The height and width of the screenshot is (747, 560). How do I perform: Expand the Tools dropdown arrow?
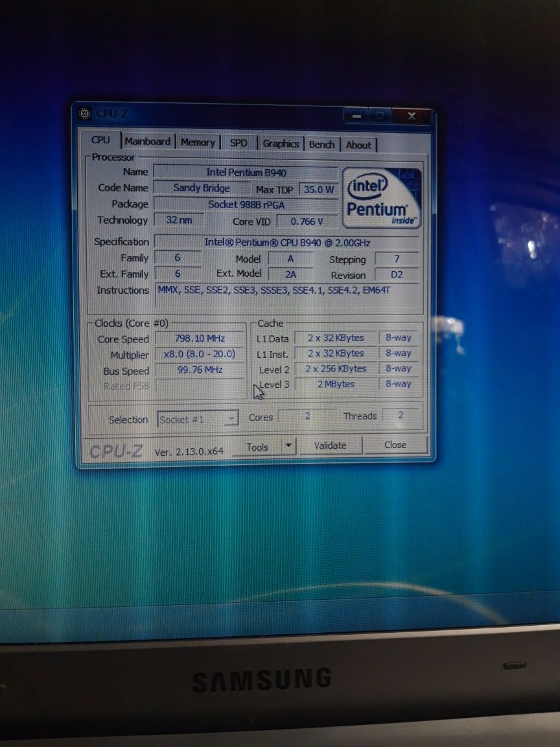click(x=288, y=446)
